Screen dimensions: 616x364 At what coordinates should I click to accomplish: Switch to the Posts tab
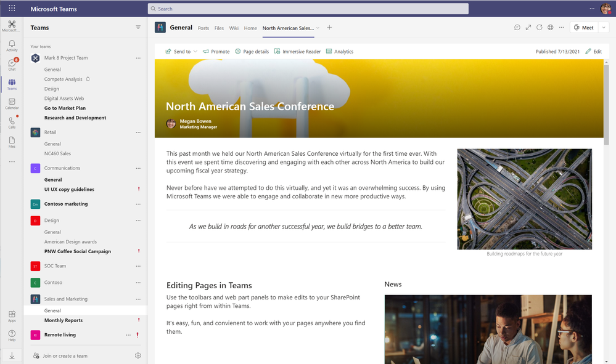pyautogui.click(x=203, y=28)
